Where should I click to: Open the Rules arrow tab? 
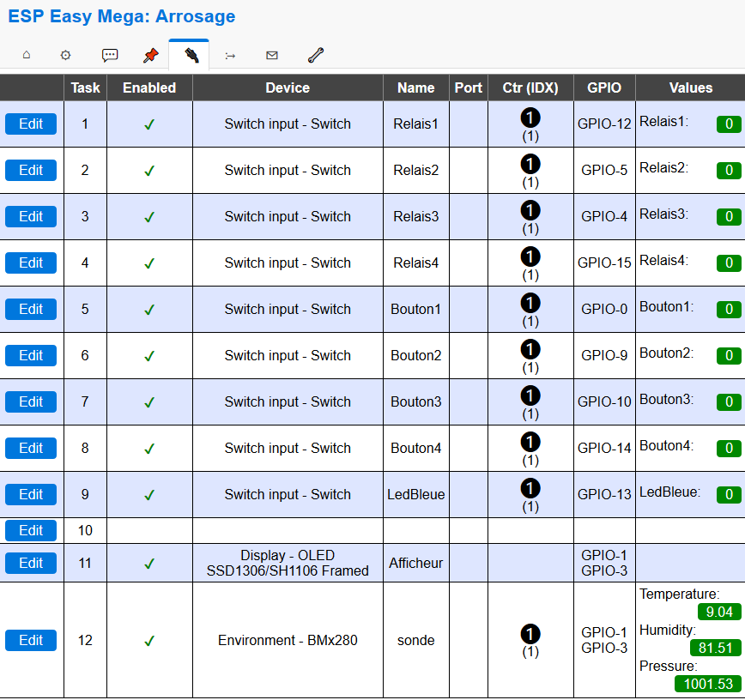pos(230,55)
